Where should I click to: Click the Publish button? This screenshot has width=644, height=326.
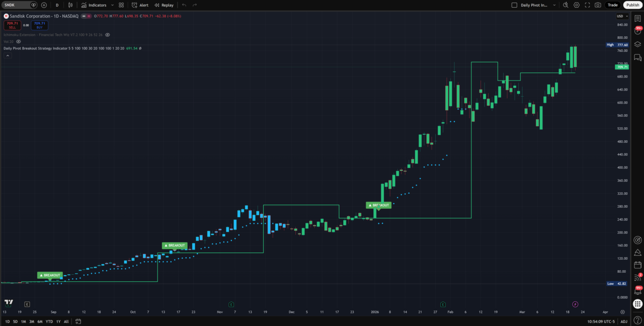(632, 5)
